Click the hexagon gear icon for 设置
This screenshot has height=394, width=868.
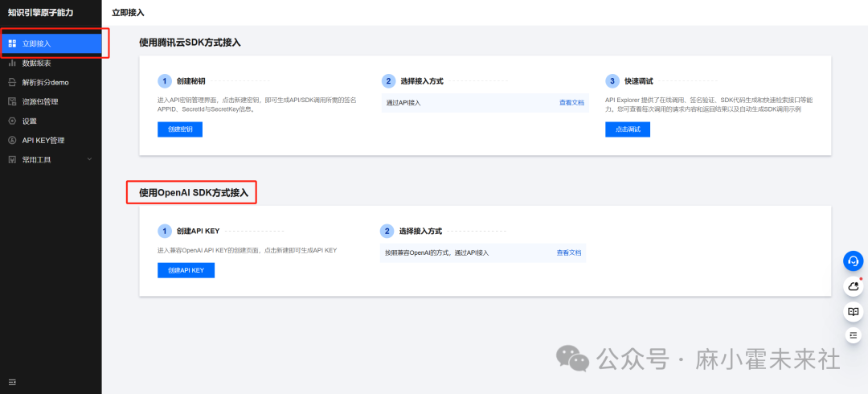12,121
